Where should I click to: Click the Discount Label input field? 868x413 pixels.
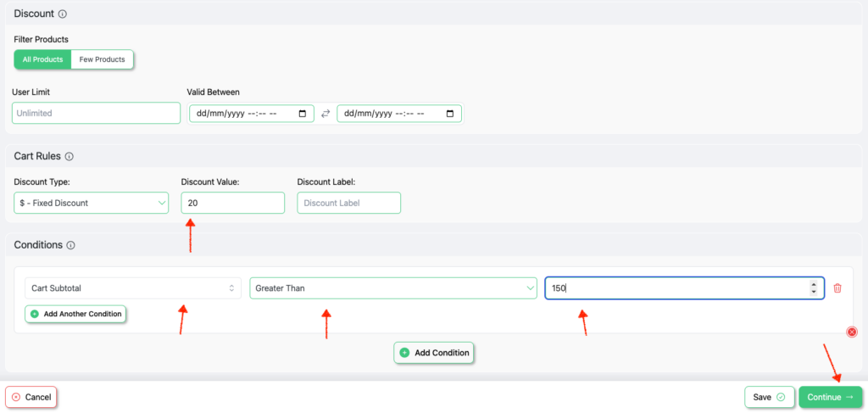[x=348, y=204]
